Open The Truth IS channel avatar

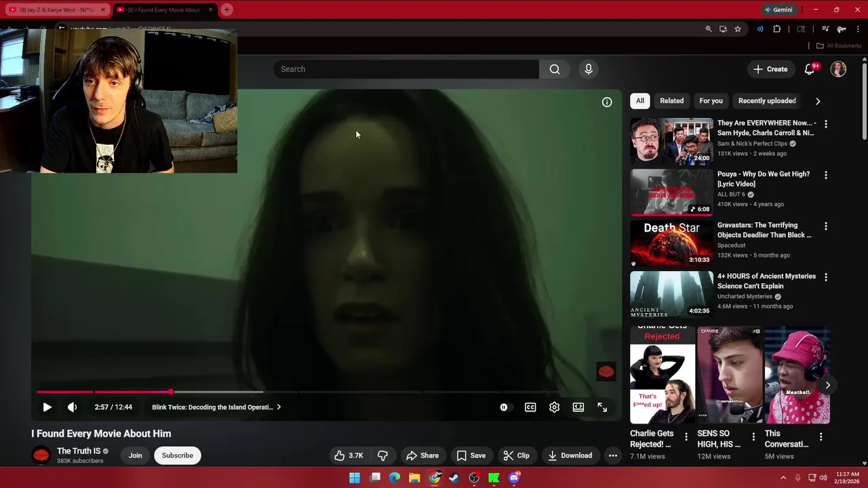41,455
